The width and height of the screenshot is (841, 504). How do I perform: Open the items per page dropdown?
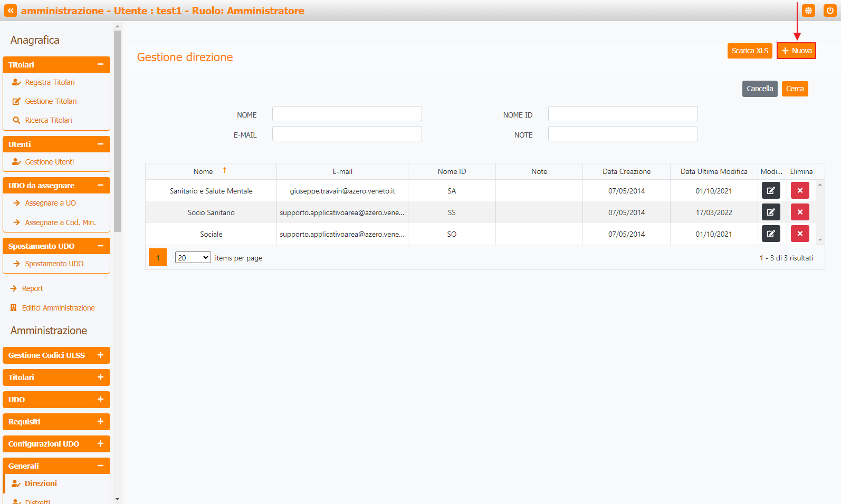(x=193, y=258)
